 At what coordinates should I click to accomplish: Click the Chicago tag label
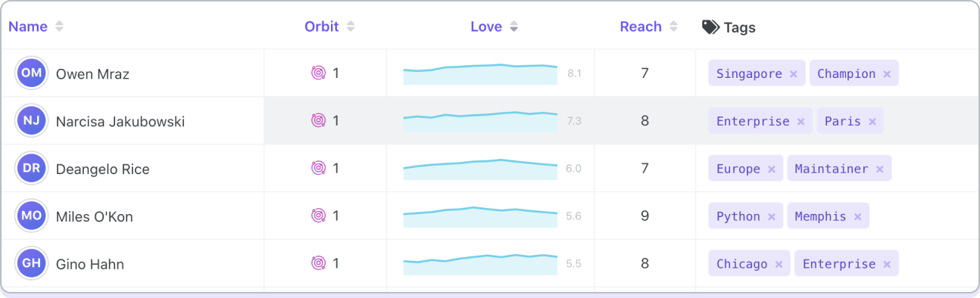[741, 264]
